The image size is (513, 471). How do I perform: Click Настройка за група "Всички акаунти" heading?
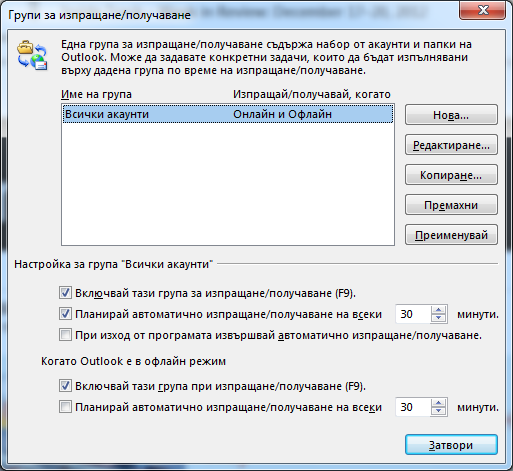[x=113, y=264]
